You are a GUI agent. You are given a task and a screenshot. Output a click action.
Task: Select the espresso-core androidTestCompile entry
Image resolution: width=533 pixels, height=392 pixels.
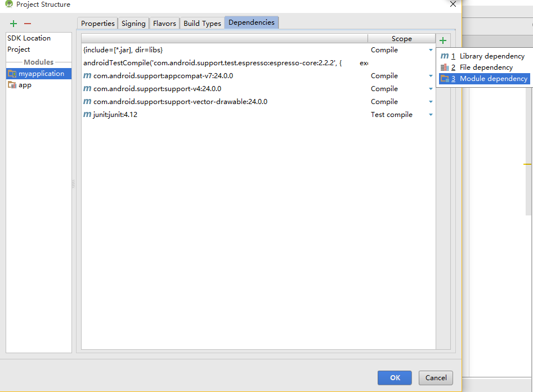click(220, 62)
